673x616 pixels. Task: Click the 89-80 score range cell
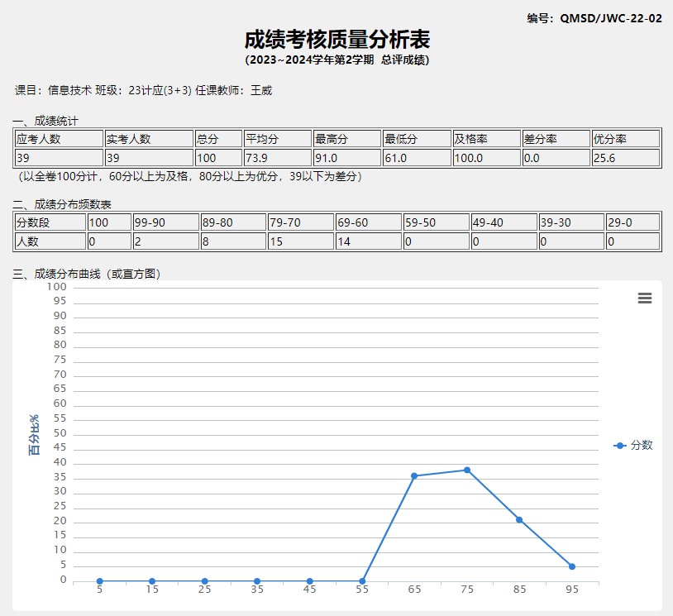(x=233, y=222)
